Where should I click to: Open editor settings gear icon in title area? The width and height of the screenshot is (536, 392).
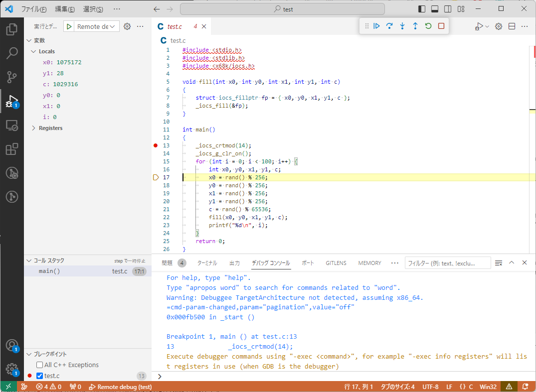(499, 26)
